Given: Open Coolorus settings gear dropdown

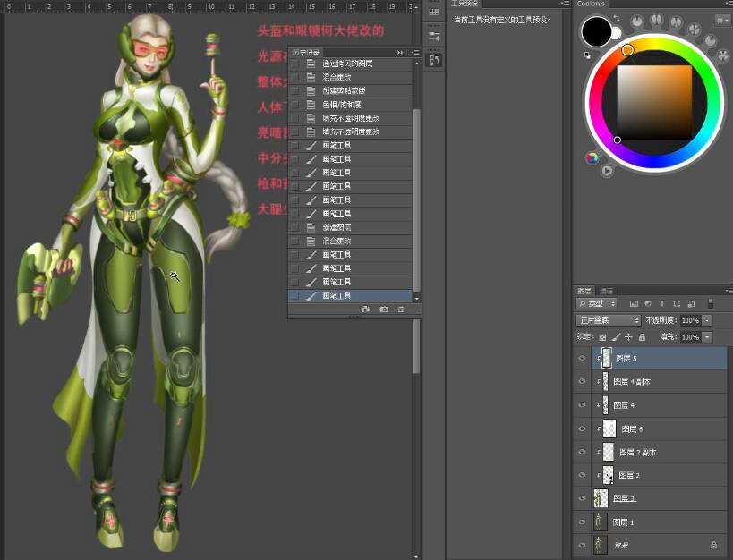Looking at the screenshot, I should coord(721,21).
